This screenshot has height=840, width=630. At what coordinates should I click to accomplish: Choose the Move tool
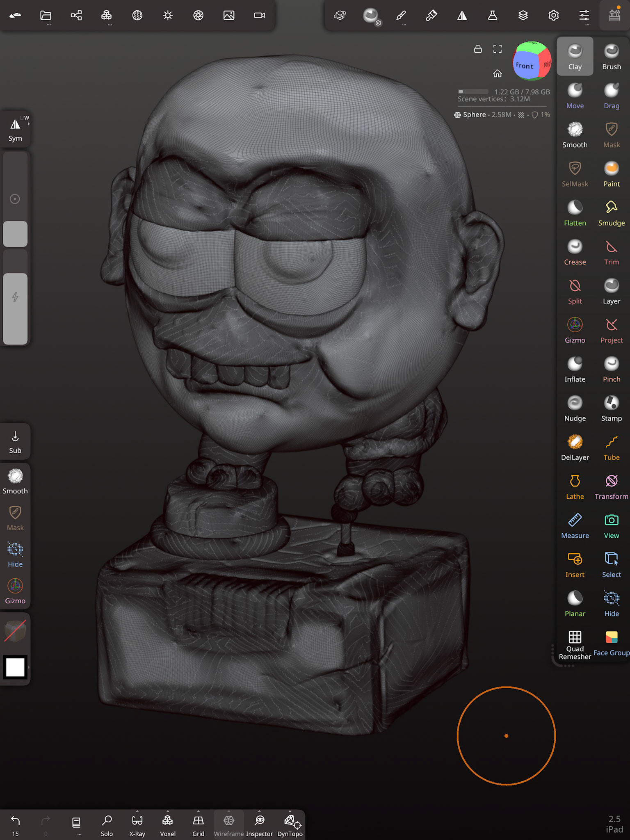click(x=575, y=96)
